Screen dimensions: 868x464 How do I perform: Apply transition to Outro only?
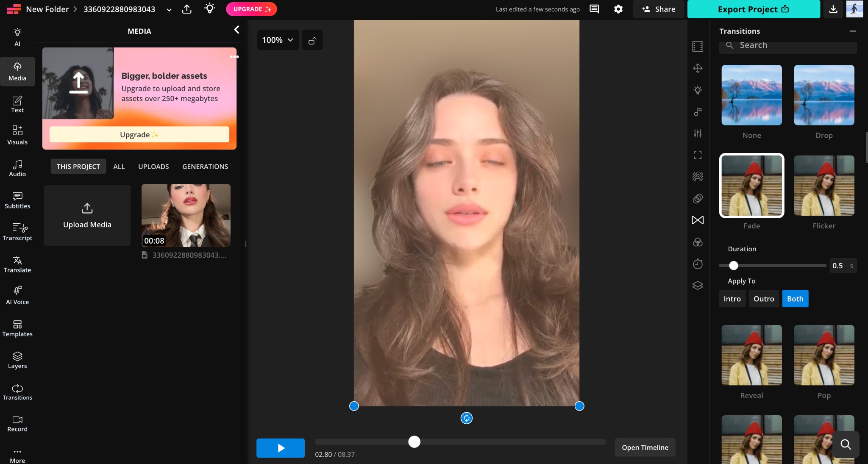point(764,299)
